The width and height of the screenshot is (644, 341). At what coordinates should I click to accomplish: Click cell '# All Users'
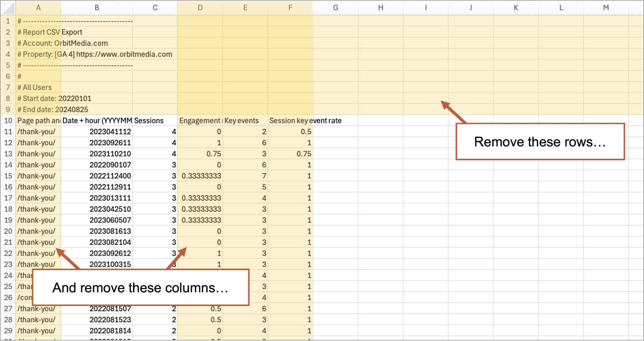34,87
